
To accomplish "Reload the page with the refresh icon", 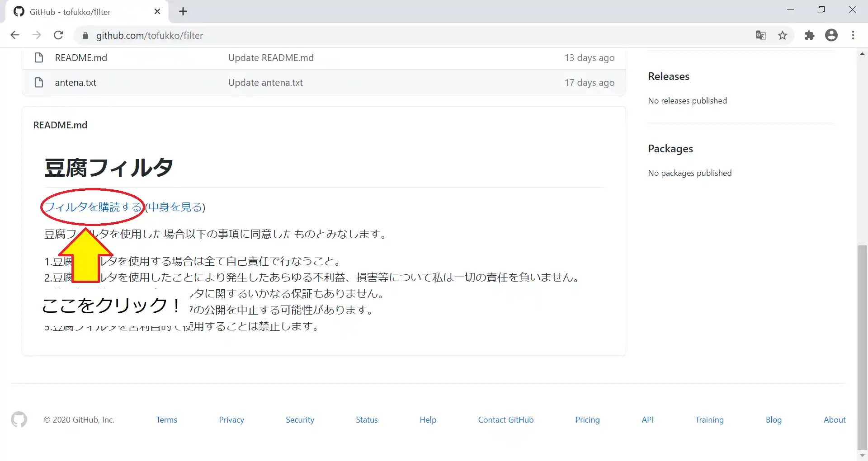I will (58, 35).
